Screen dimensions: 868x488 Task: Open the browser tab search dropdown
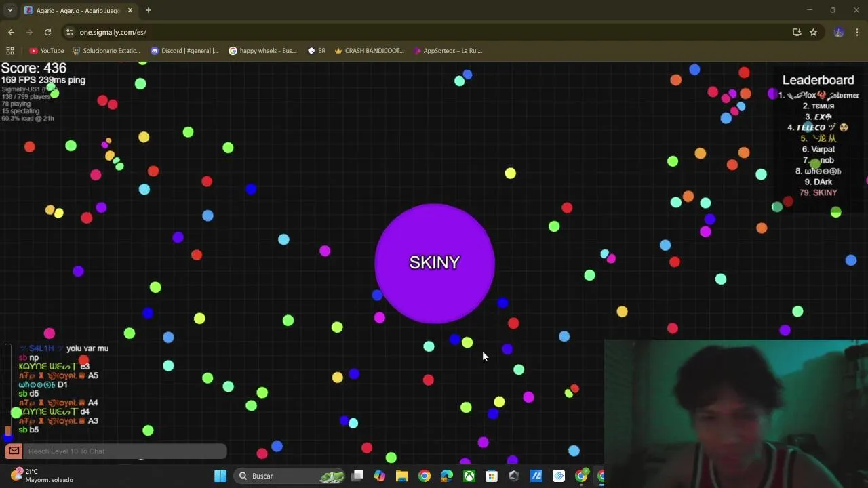[x=10, y=10]
